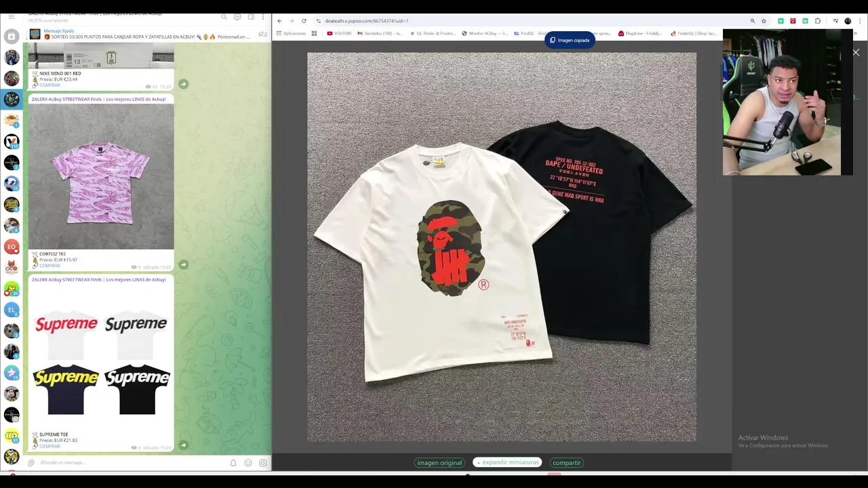868x488 pixels.
Task: Open the emoji picker
Action: click(x=248, y=463)
